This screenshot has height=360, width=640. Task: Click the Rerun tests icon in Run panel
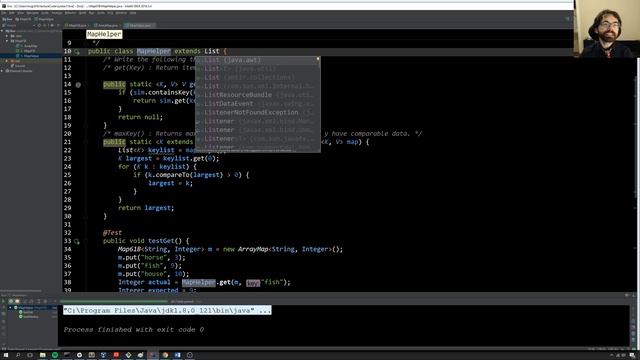click(x=3, y=301)
